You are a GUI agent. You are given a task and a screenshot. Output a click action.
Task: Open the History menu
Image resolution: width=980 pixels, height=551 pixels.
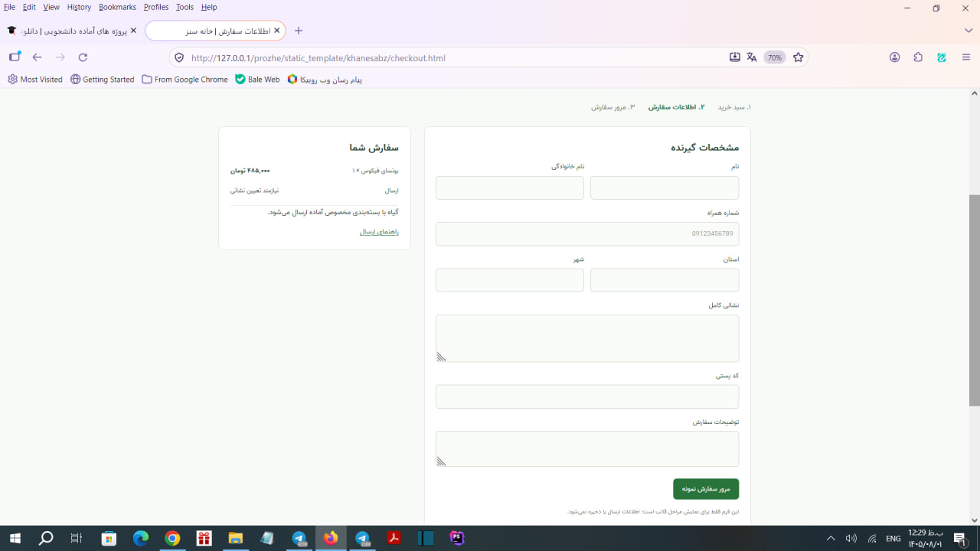[79, 7]
